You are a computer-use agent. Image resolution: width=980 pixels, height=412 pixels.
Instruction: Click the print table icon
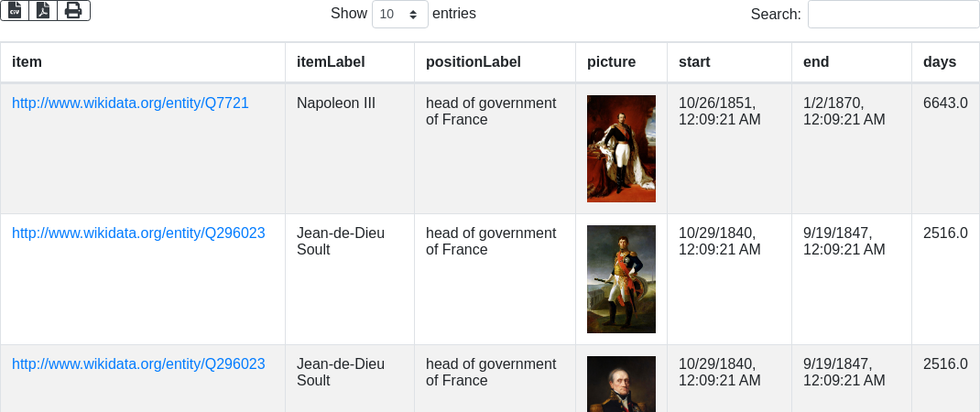coord(73,10)
